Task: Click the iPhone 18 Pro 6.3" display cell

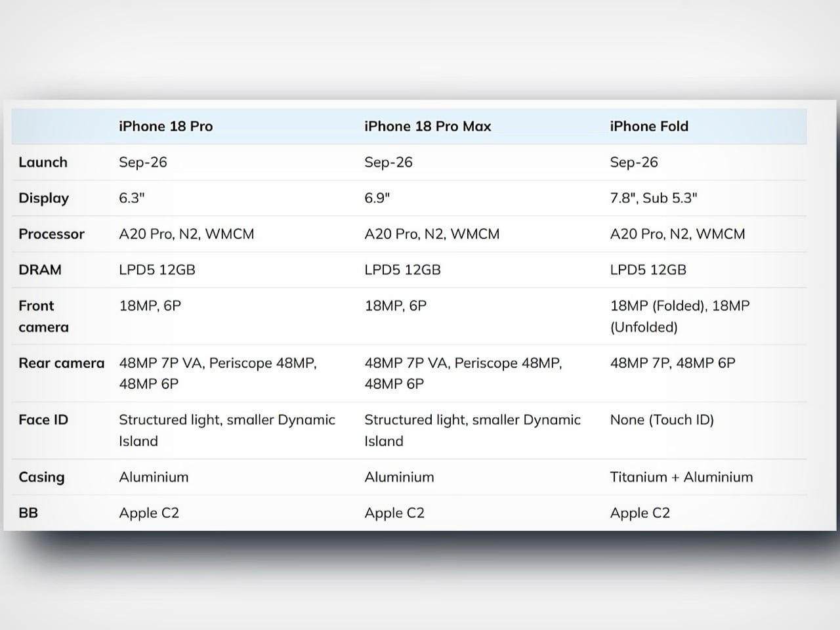Action: point(131,198)
